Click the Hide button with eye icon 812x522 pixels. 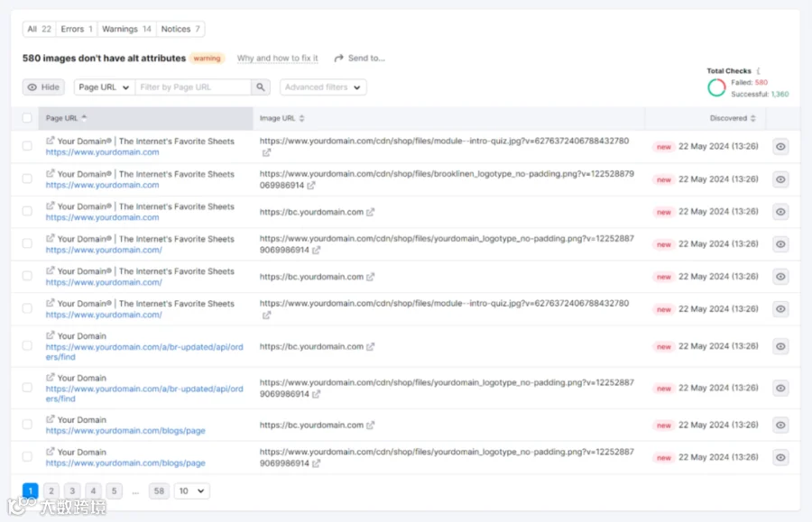click(x=43, y=87)
